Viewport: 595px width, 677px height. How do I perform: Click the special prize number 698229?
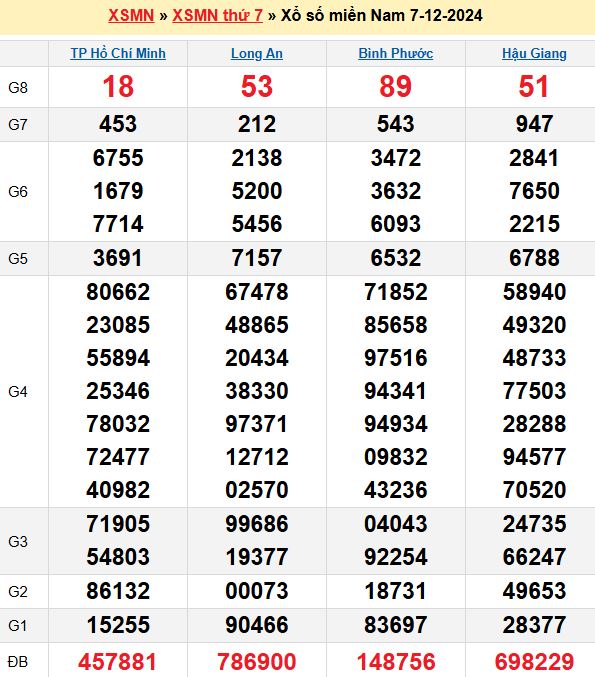[535, 662]
